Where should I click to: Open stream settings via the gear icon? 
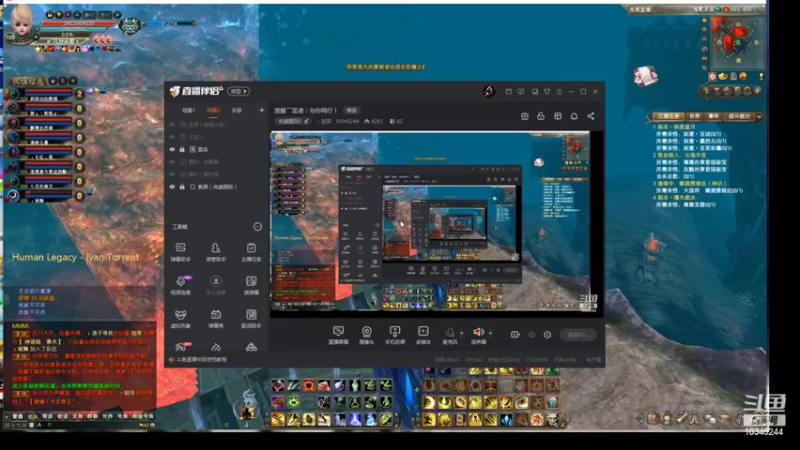click(547, 335)
